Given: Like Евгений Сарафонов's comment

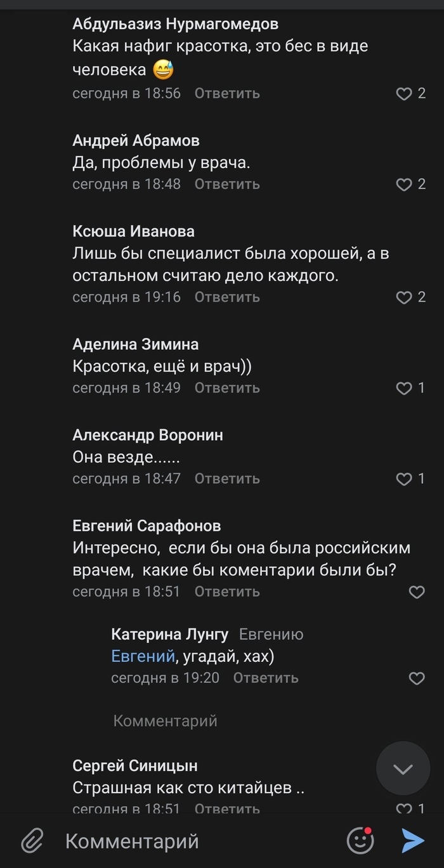Looking at the screenshot, I should (417, 592).
